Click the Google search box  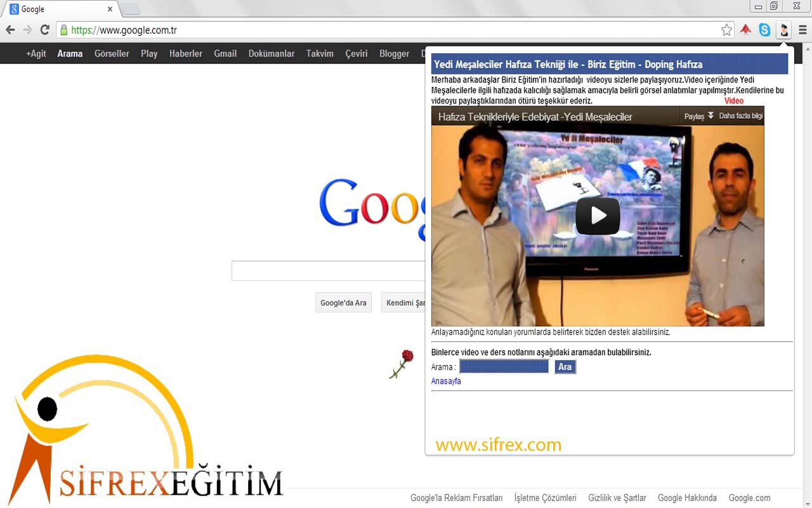pyautogui.click(x=328, y=271)
